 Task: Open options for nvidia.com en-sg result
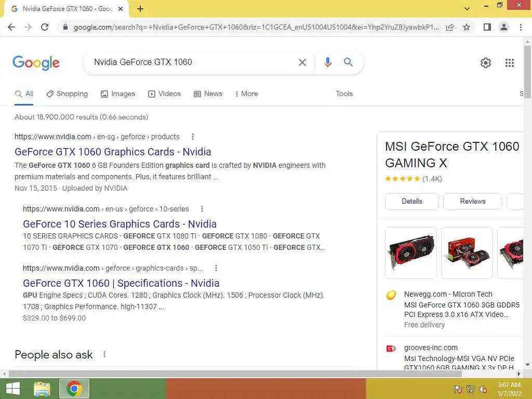(x=193, y=137)
